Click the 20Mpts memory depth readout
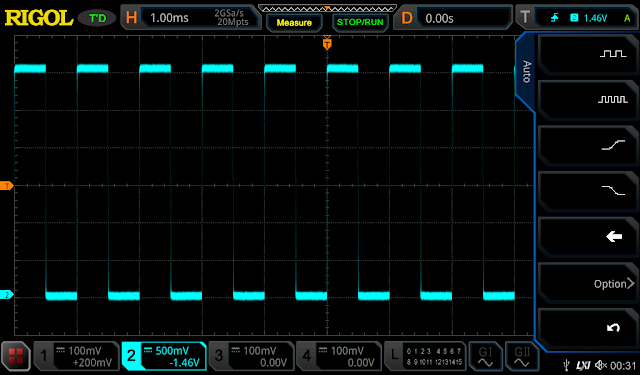Image resolution: width=640 pixels, height=375 pixels. pos(233,22)
